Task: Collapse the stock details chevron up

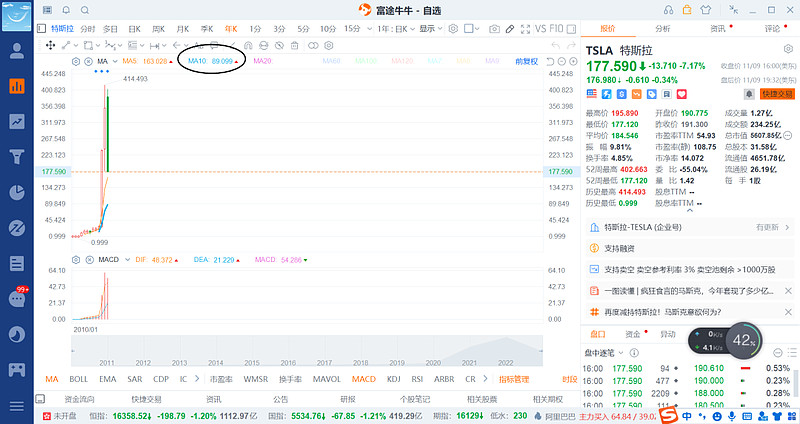Action: click(690, 210)
